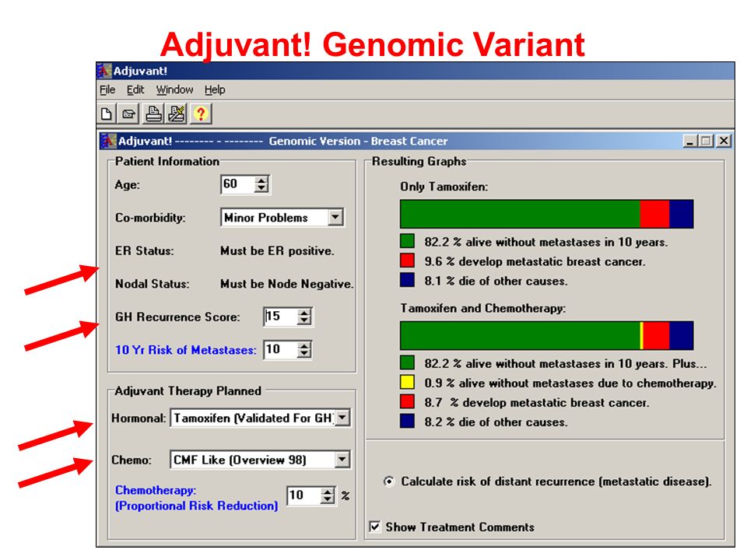Viewport: 747px width, 560px height.
Task: Click 'CMF Like (Overview 98)' chemo value
Action: 240,460
